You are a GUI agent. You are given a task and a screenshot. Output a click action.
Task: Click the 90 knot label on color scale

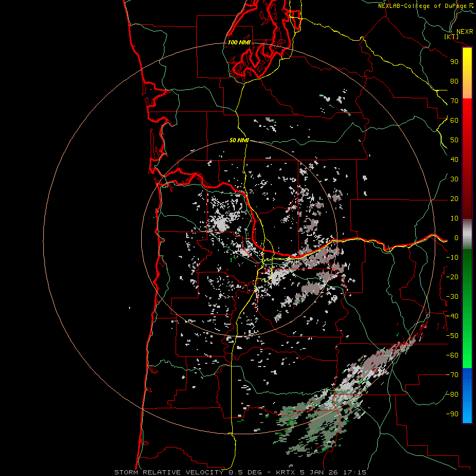(454, 62)
